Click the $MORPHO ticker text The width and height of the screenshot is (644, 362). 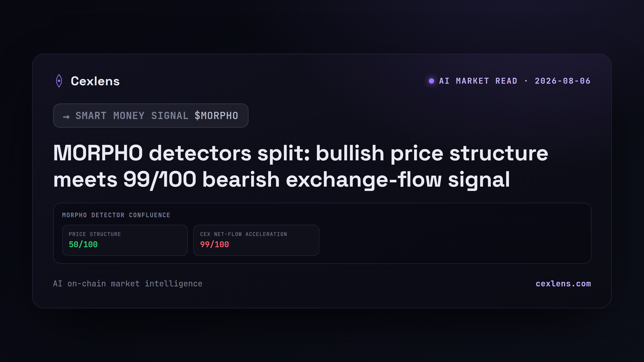point(216,116)
